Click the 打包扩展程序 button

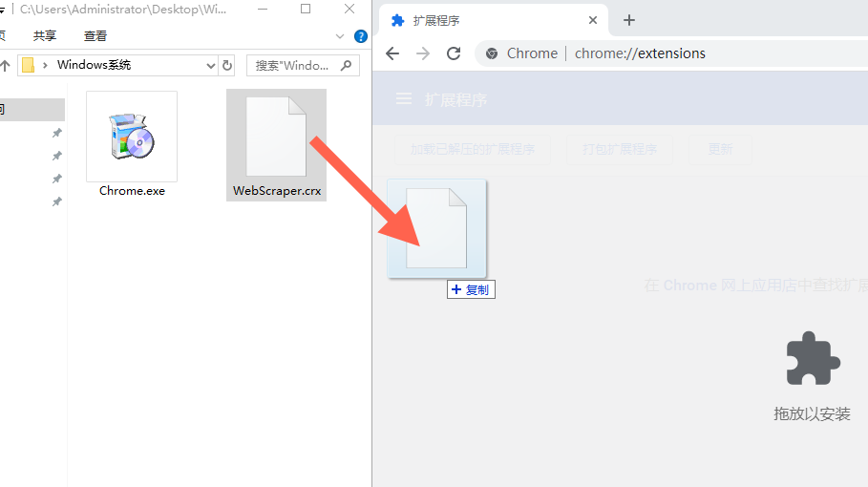coord(620,149)
